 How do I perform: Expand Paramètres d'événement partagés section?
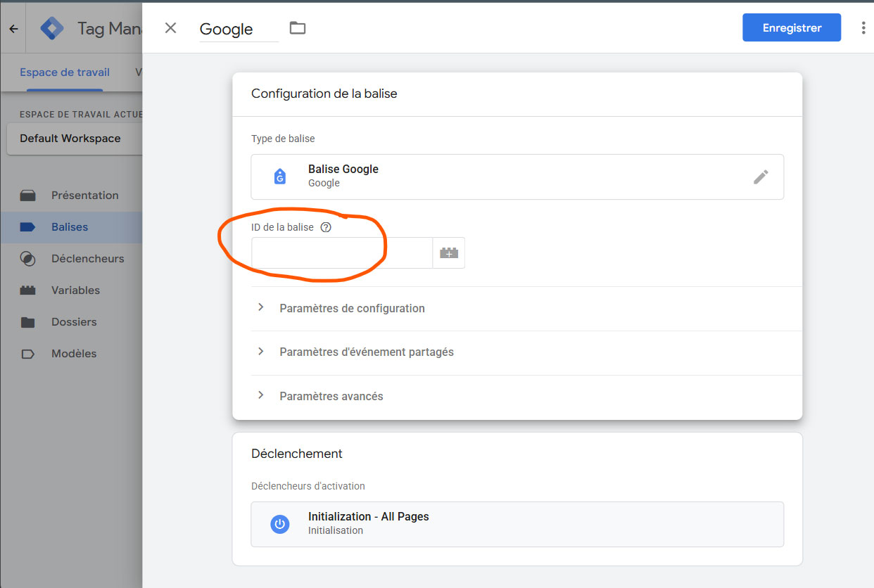click(366, 352)
